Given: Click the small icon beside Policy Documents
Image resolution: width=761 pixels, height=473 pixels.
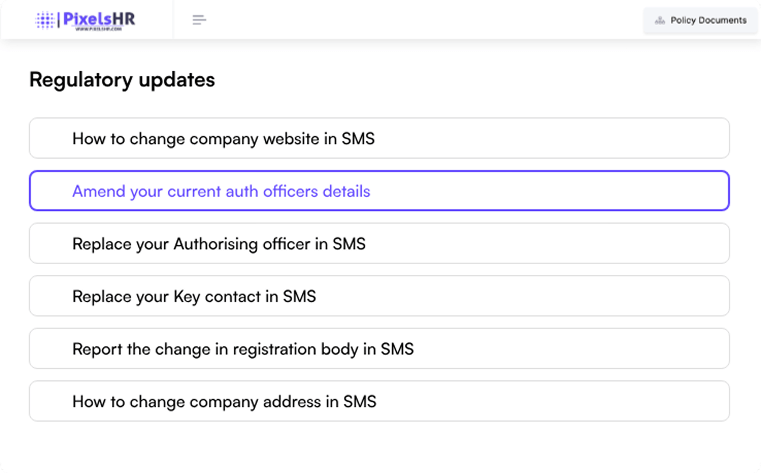Looking at the screenshot, I should point(659,20).
